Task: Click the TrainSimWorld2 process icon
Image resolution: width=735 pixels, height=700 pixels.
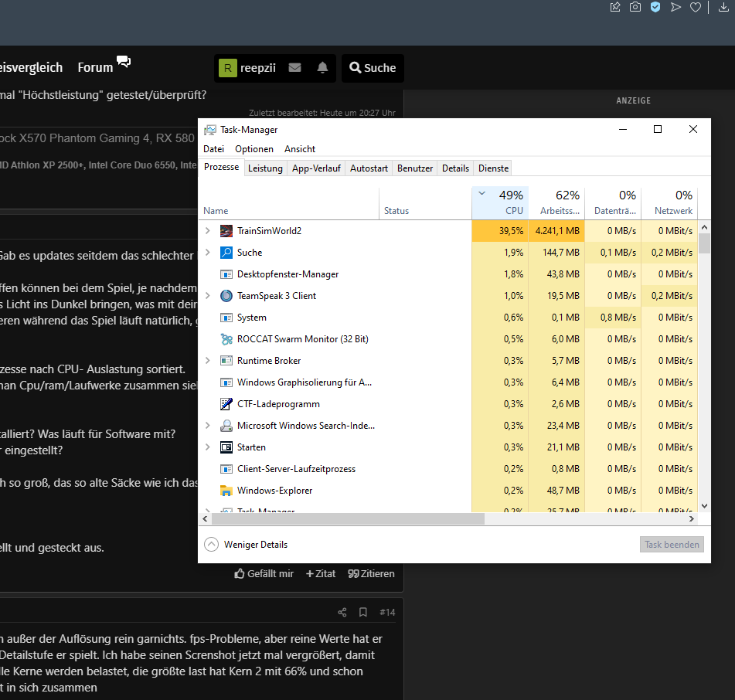Action: tap(226, 231)
